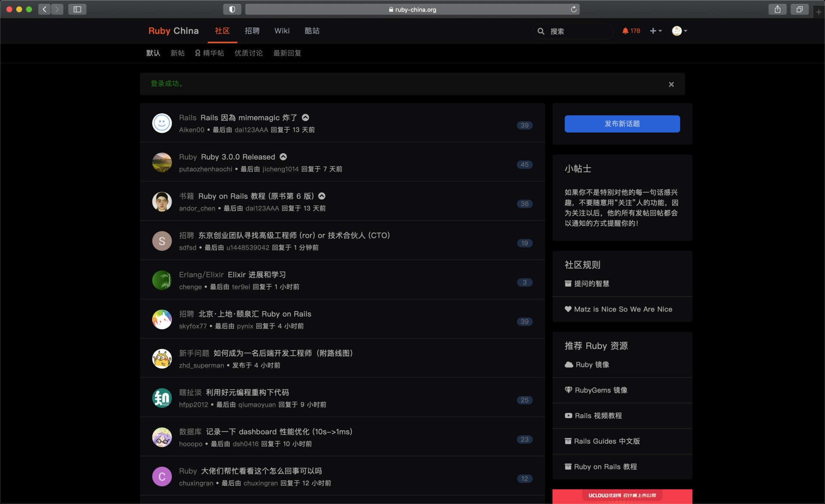
Task: Toggle the Safari sidebar button
Action: [77, 9]
